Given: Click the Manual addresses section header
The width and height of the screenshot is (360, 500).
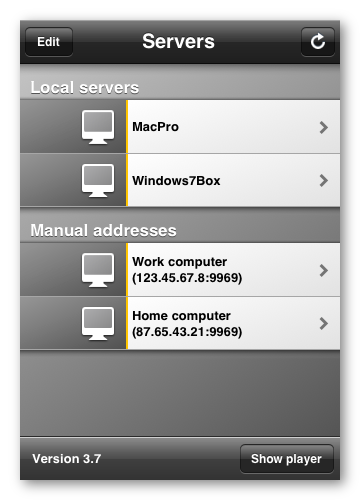Looking at the screenshot, I should [103, 230].
